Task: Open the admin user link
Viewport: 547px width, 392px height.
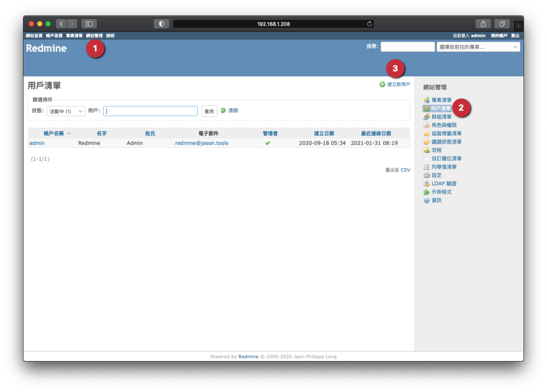Action: (x=37, y=143)
